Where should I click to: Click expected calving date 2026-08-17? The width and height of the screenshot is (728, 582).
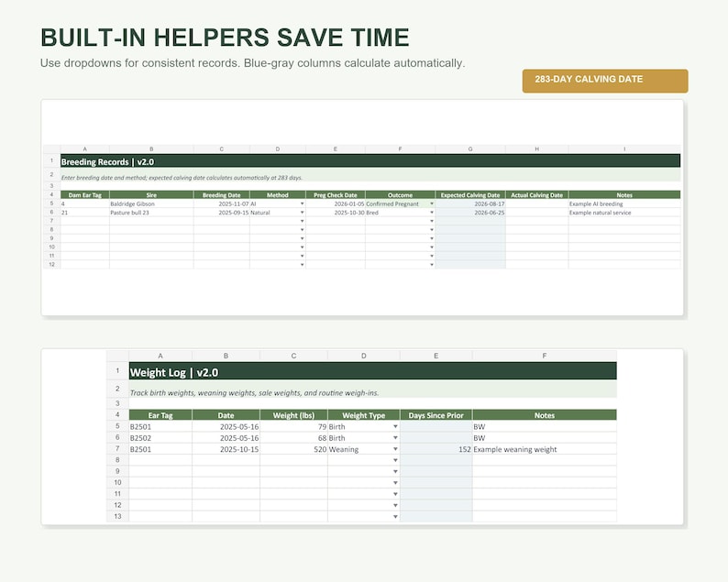pos(470,203)
